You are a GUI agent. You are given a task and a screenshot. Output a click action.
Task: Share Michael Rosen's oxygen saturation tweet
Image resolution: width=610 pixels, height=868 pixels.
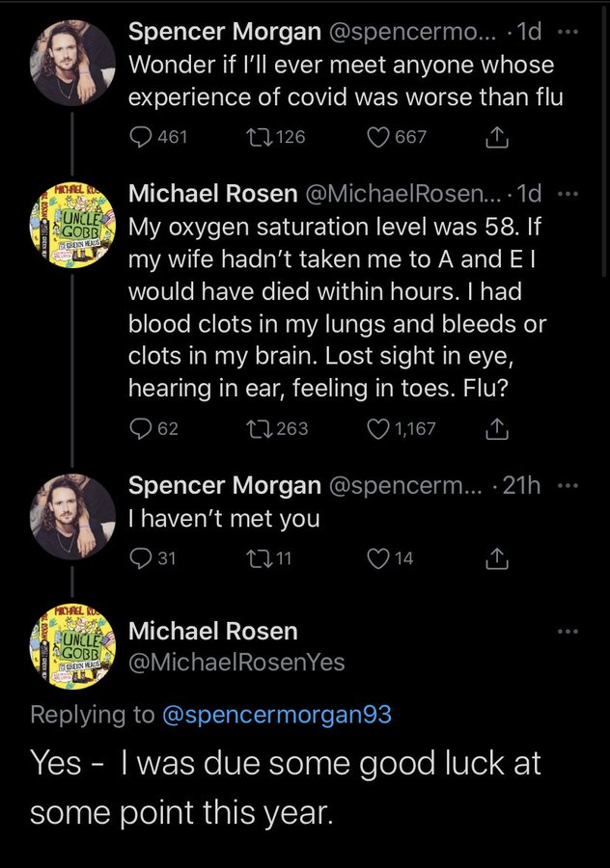(x=498, y=428)
